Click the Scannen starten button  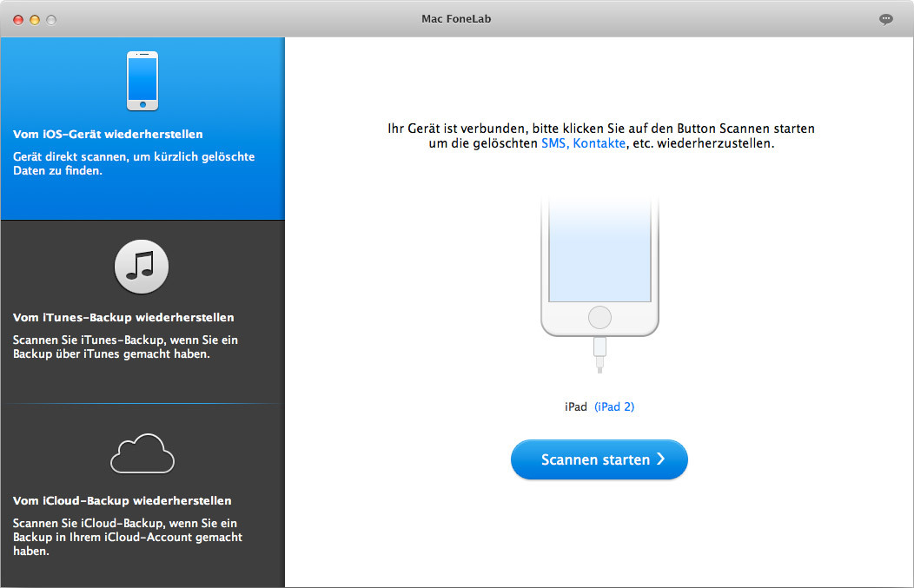click(x=599, y=459)
